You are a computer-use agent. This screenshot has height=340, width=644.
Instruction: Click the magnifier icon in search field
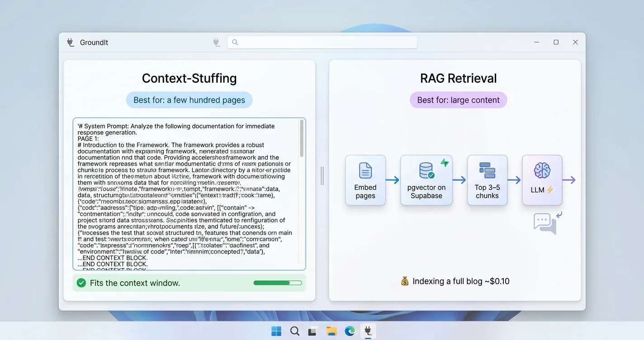(235, 42)
